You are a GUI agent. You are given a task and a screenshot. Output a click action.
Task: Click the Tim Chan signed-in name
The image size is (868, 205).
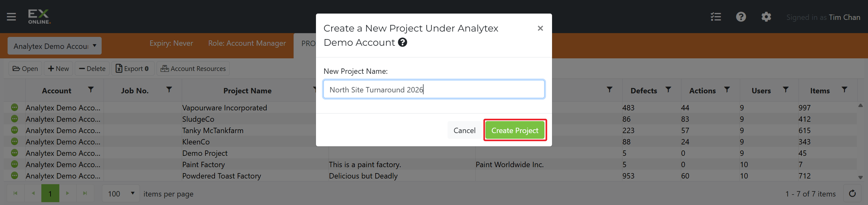tap(844, 17)
